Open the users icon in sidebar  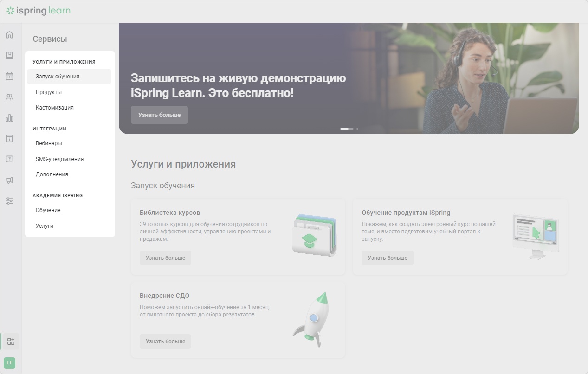(9, 97)
